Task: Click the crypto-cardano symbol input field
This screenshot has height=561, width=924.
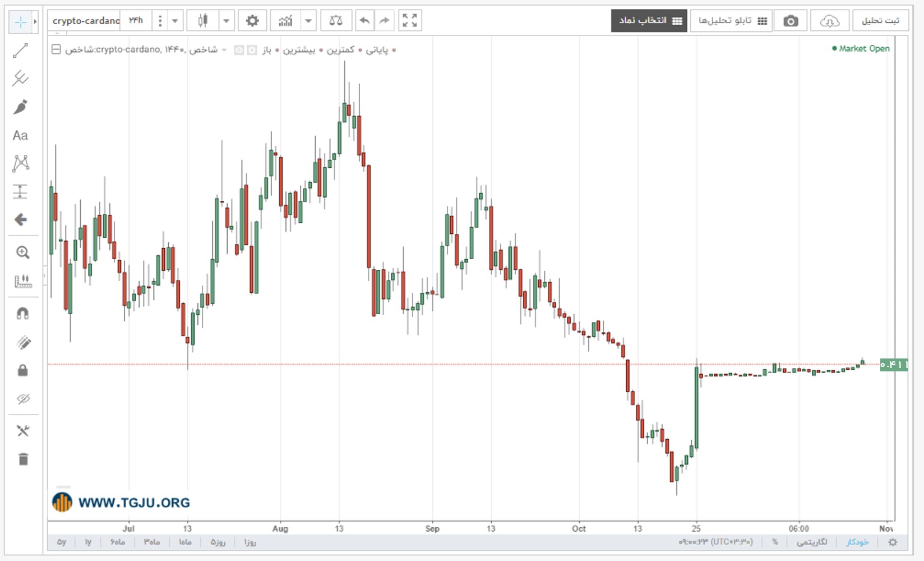Action: coord(84,21)
